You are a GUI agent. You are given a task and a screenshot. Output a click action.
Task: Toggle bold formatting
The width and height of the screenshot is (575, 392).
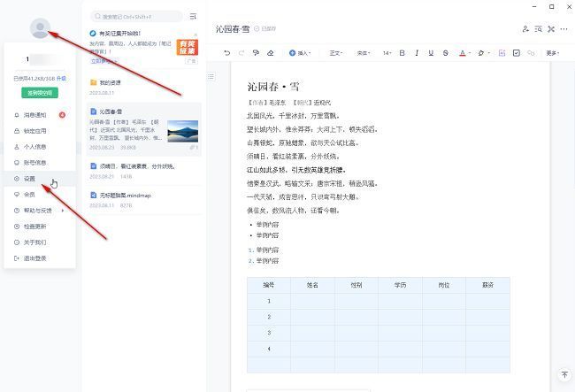click(402, 53)
